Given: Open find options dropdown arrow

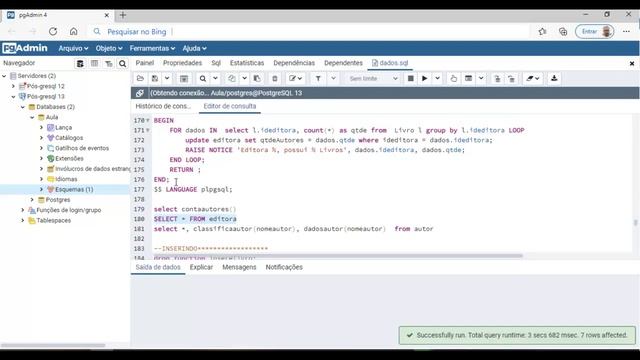Looking at the screenshot, I should click(x=215, y=78).
